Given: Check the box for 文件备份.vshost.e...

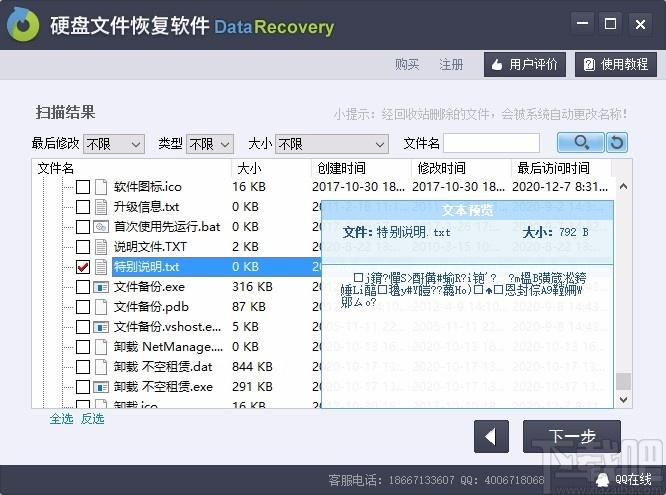Looking at the screenshot, I should [83, 327].
